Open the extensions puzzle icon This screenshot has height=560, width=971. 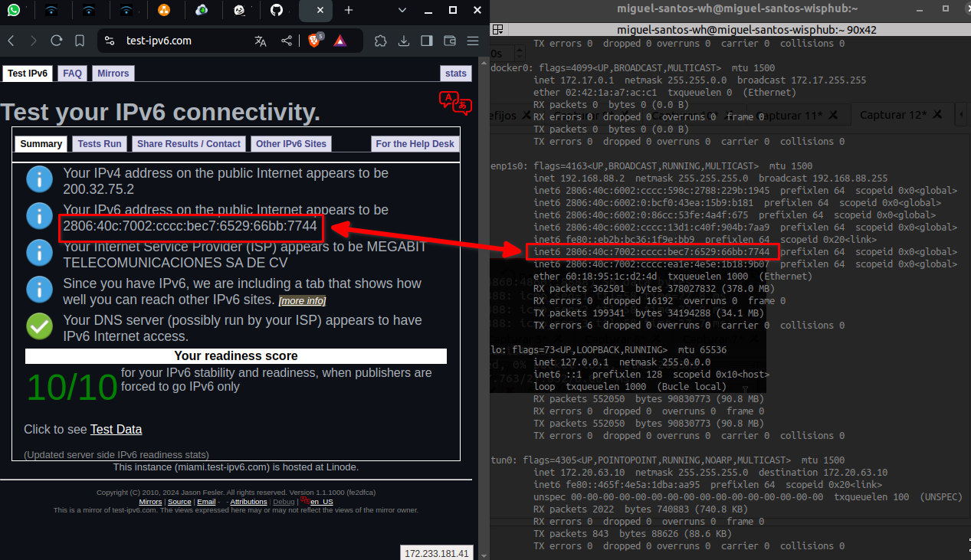(381, 41)
